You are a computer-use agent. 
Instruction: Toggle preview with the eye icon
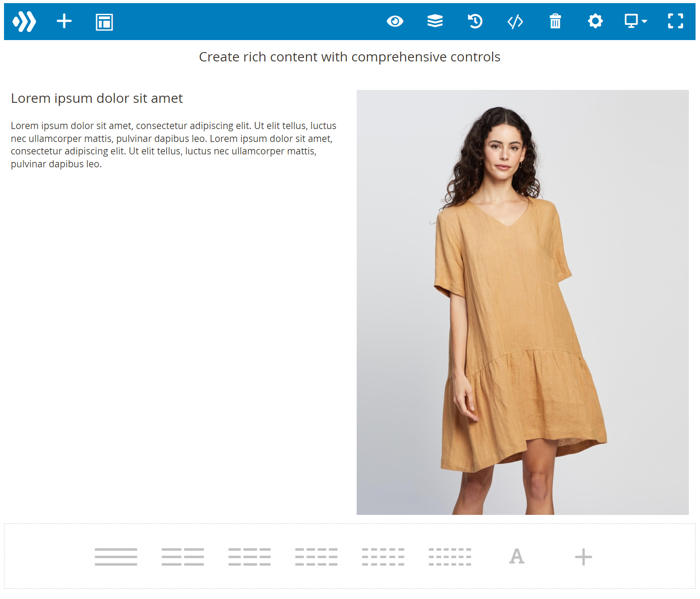point(395,21)
